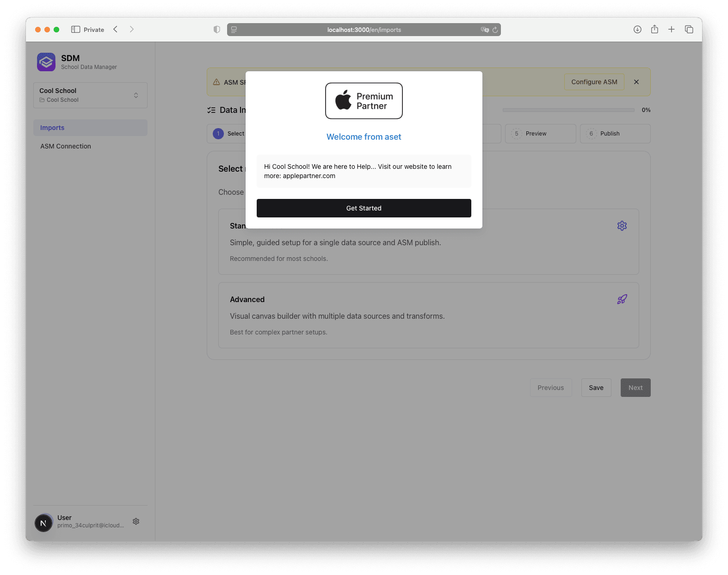
Task: Toggle the Safari sidebar icon
Action: (x=76, y=30)
